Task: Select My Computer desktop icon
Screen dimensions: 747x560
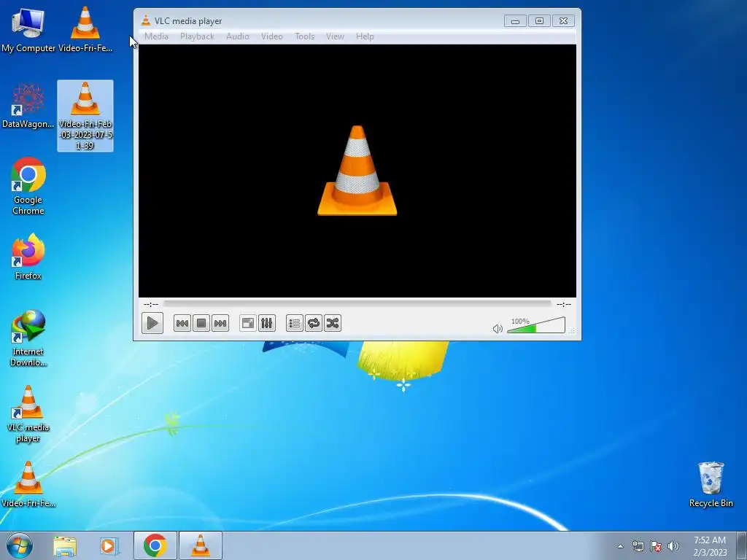Action: [x=28, y=29]
